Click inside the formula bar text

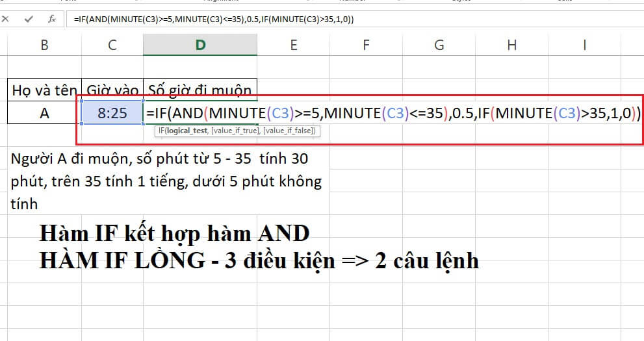214,19
